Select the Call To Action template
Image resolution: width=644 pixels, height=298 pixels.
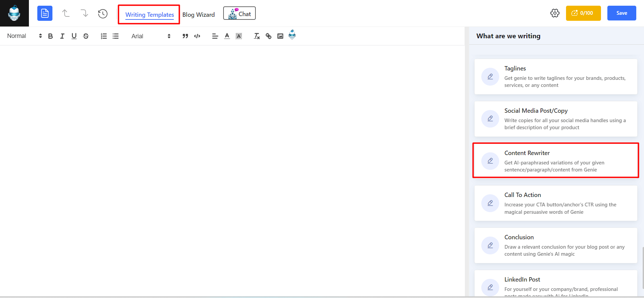pos(556,203)
